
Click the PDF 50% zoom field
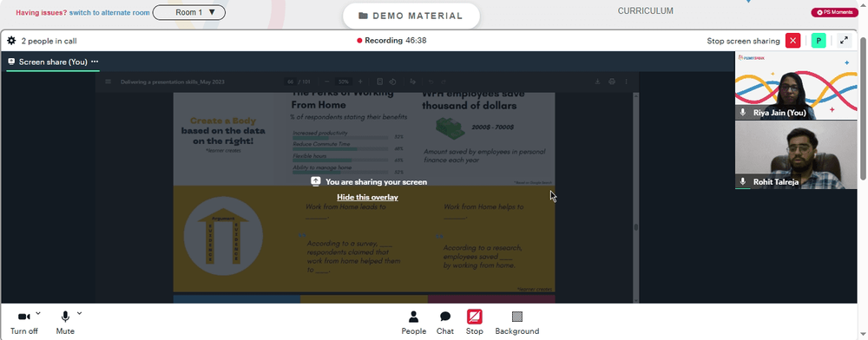(x=344, y=82)
